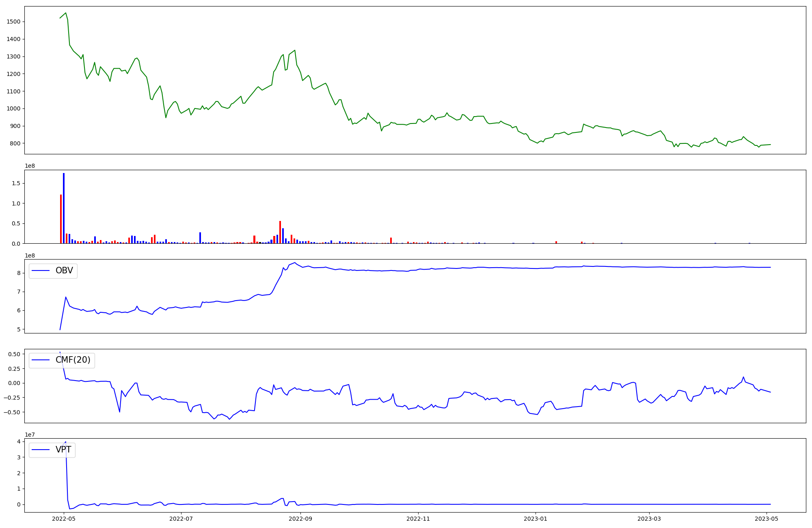Click blue line sample in OBV legend
Image resolution: width=812 pixels, height=528 pixels.
(x=41, y=270)
